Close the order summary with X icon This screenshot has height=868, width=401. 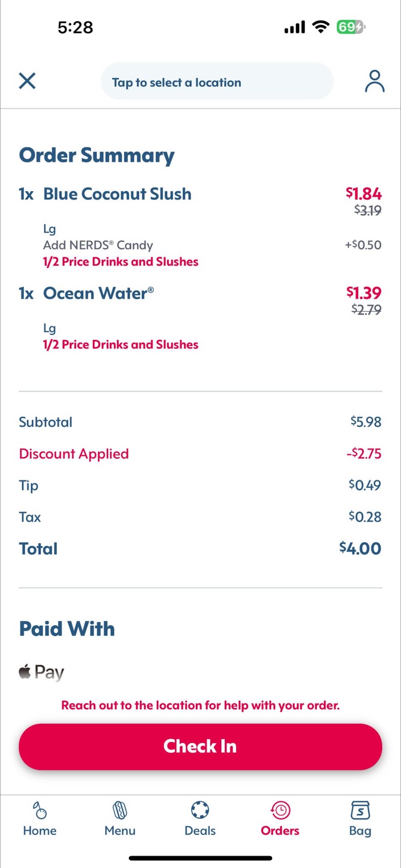pos(27,81)
